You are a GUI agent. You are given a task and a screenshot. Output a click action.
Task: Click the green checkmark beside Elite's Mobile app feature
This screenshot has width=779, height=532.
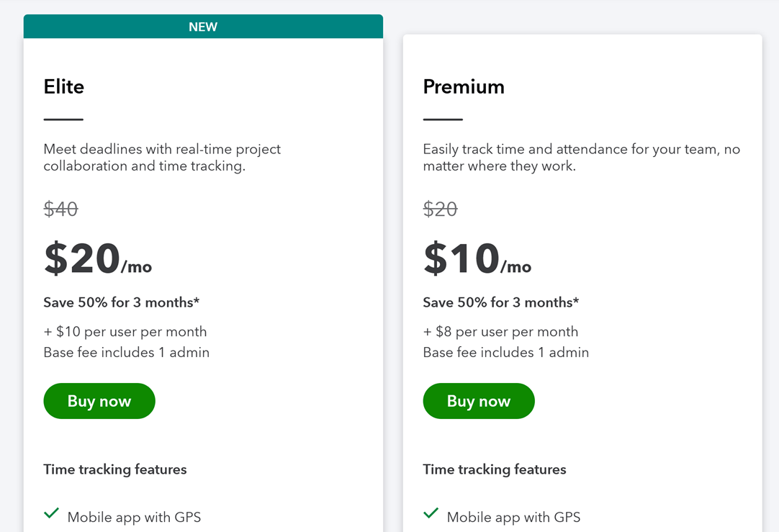(50, 513)
